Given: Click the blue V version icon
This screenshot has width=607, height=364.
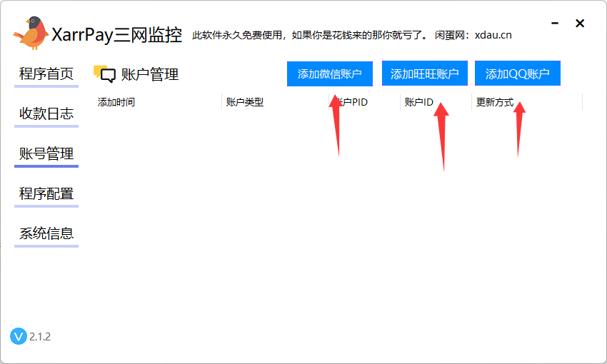Looking at the screenshot, I should coord(19,336).
